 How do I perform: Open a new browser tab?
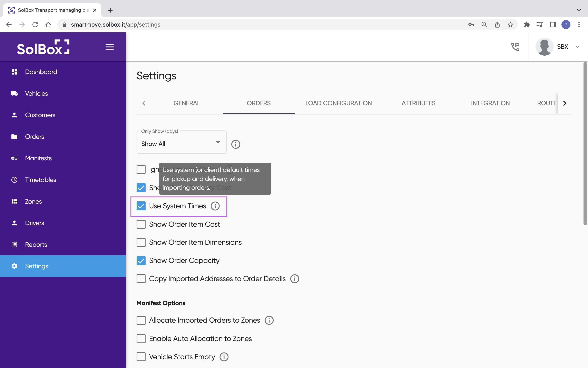click(110, 10)
